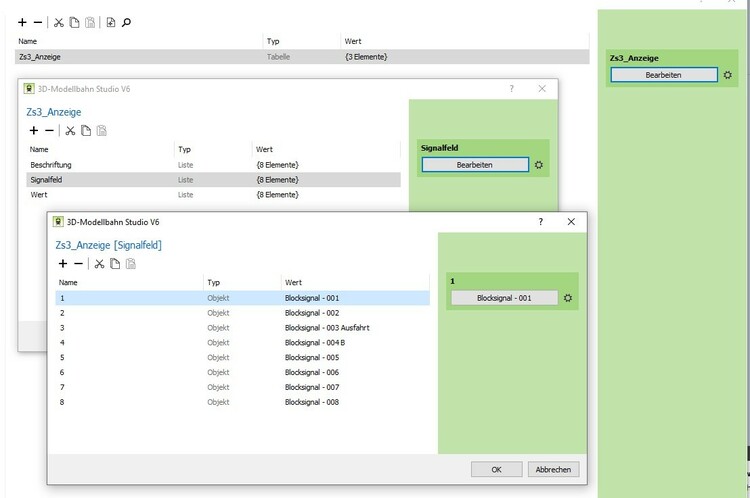Open search with the magnifier icon
750x498 pixels.
(126, 22)
